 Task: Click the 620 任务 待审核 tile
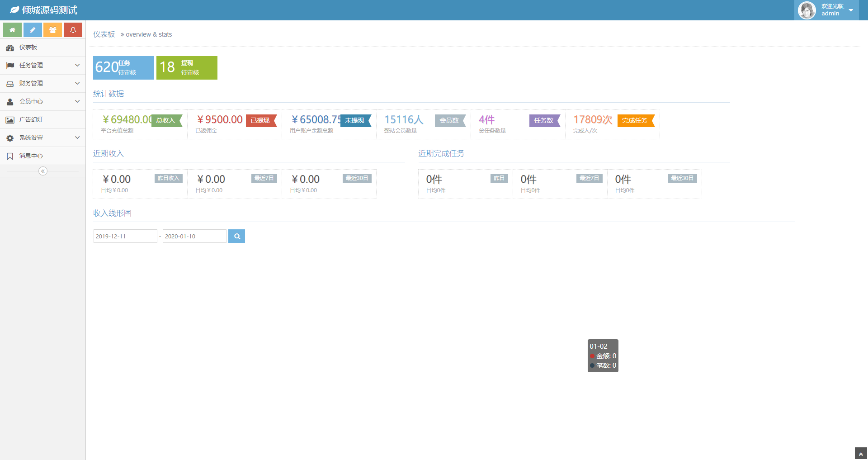[123, 68]
